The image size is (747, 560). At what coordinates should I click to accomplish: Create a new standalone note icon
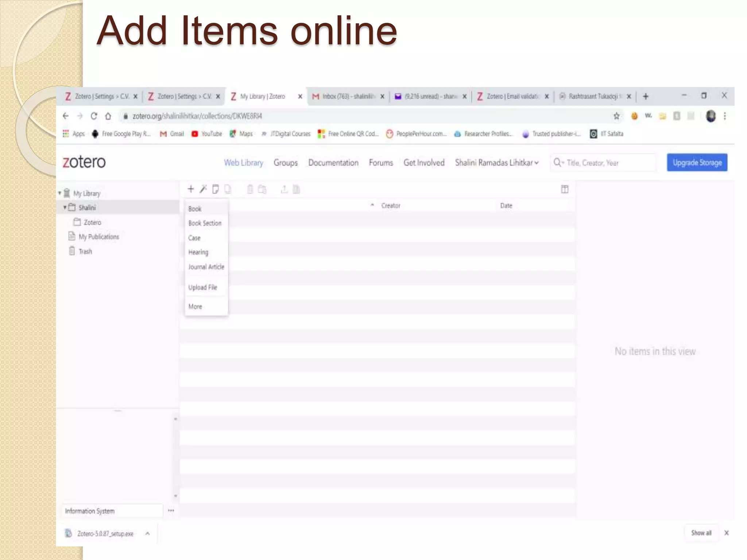point(215,189)
